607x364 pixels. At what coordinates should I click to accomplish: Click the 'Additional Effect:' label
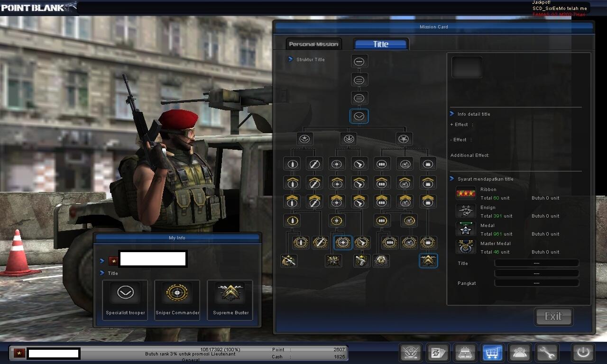pyautogui.click(x=470, y=155)
